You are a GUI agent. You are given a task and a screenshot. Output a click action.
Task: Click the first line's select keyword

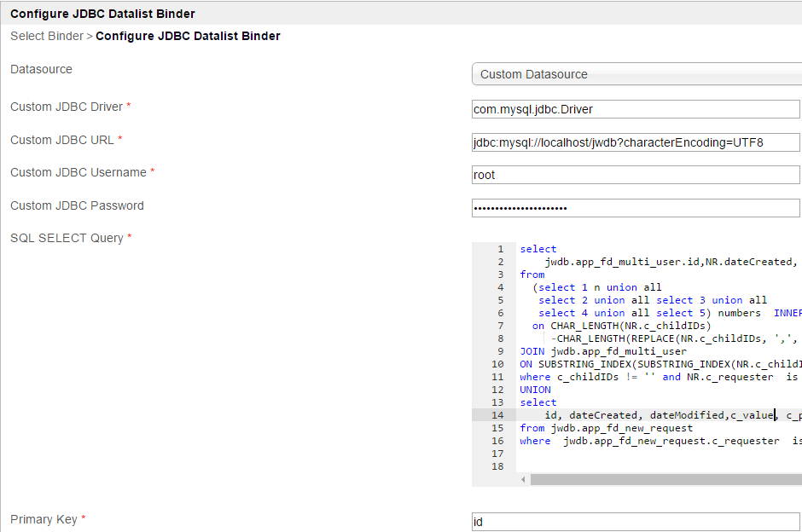point(538,249)
